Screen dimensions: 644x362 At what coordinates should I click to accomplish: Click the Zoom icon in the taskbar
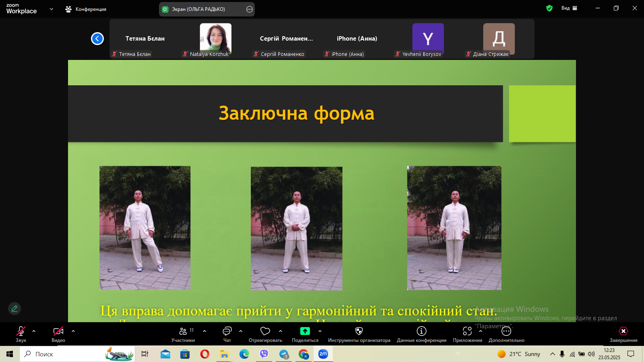point(323,354)
